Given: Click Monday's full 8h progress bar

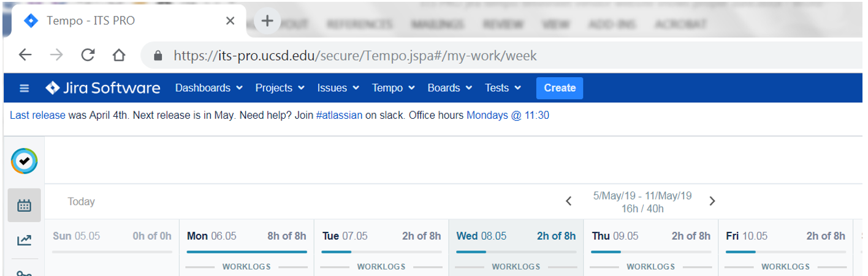Looking at the screenshot, I should 246,252.
